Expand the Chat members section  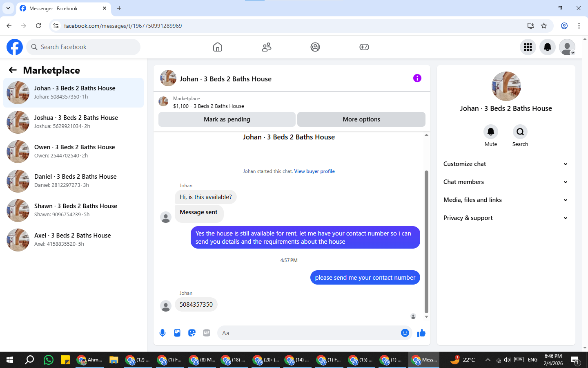pyautogui.click(x=506, y=182)
